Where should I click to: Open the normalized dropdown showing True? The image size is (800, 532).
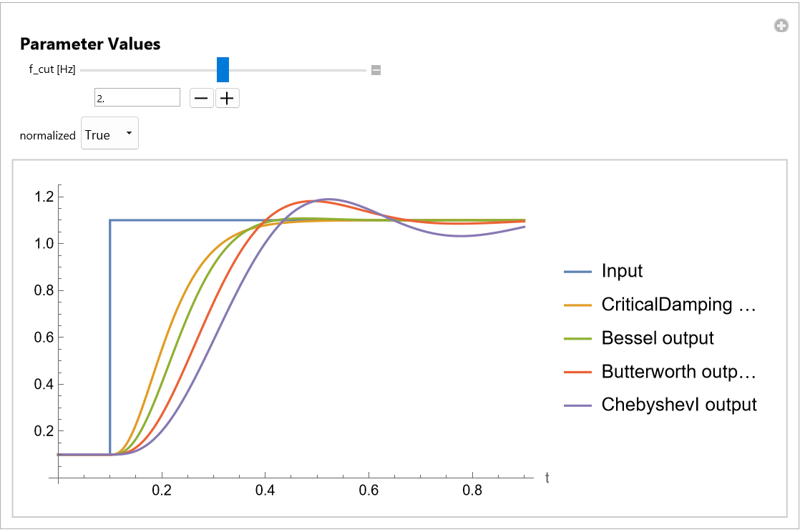coord(109,134)
